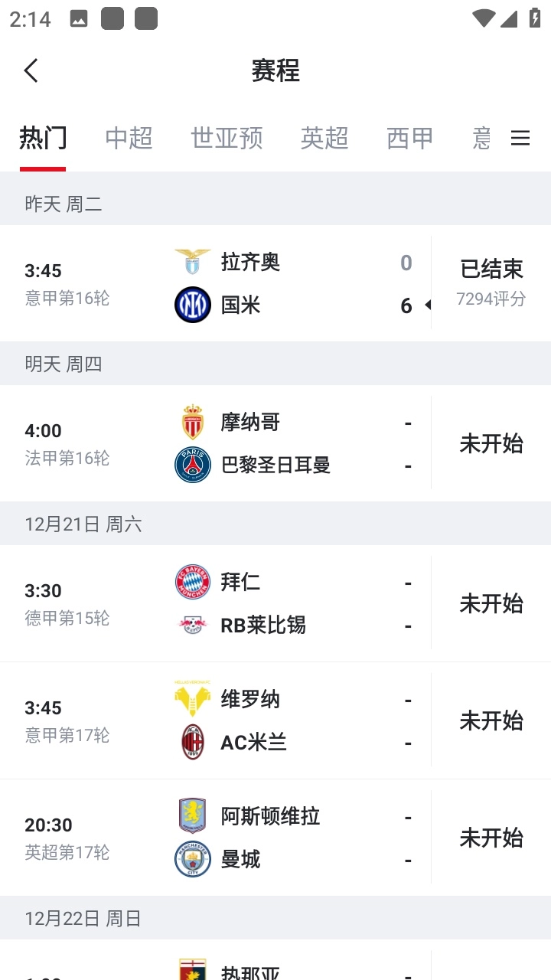This screenshot has width=551, height=980.
Task: Open the 西甲 tab
Action: [x=410, y=138]
